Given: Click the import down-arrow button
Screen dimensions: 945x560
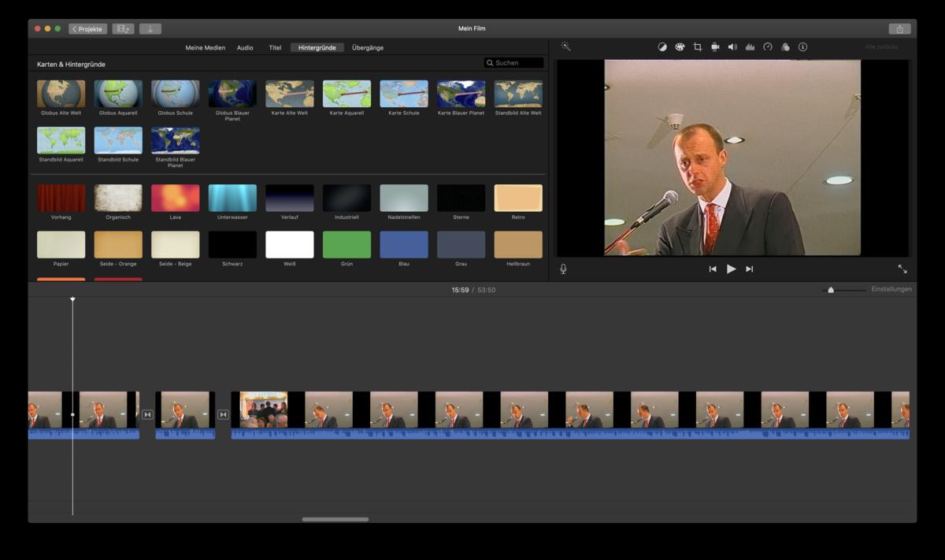Looking at the screenshot, I should (x=150, y=29).
